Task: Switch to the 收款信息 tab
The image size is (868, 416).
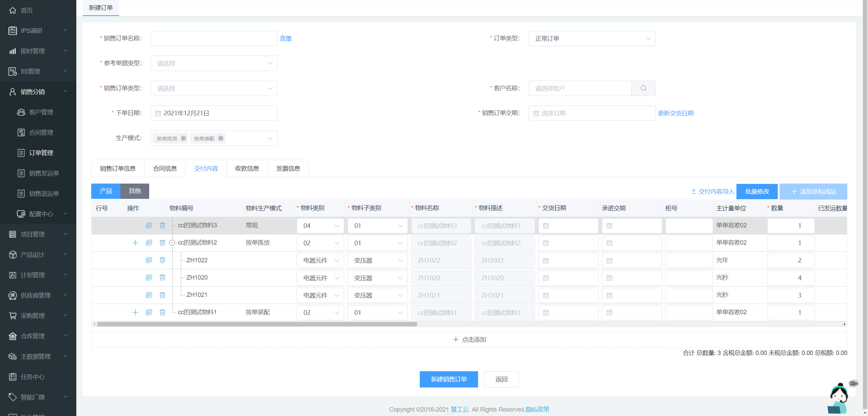Action: point(247,168)
